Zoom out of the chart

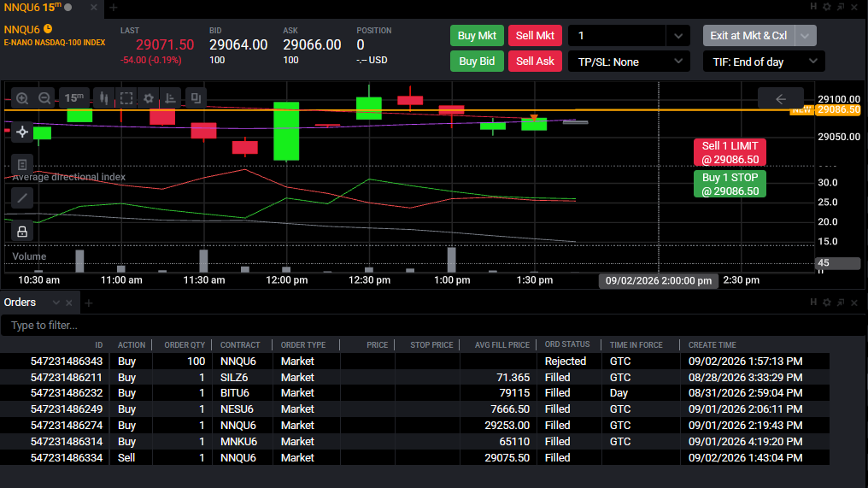coord(44,98)
